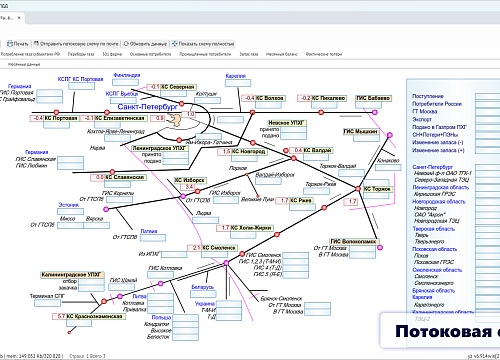Click the send flow scheme by email icon
This screenshot has width=500, height=360.
point(36,44)
